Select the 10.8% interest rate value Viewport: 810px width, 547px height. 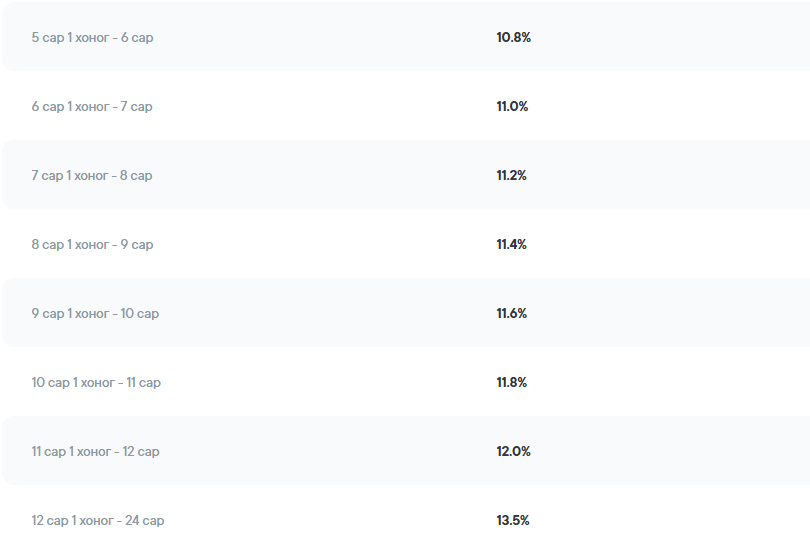(x=513, y=38)
